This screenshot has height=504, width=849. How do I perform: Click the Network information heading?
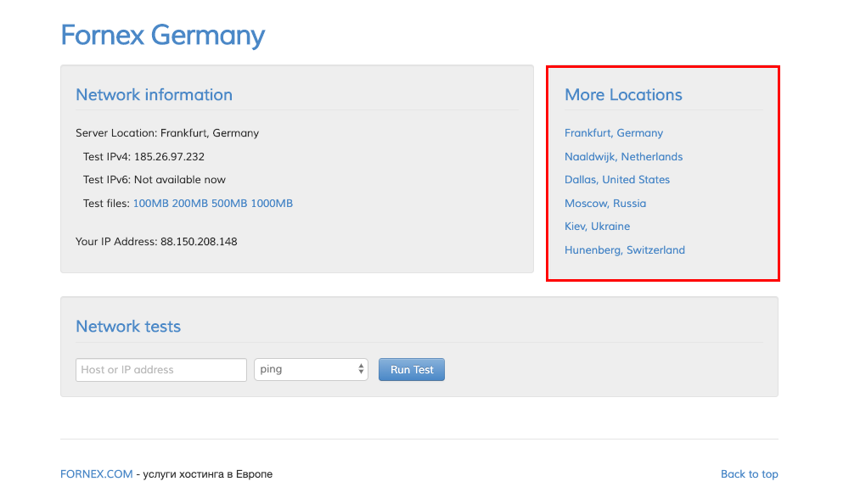pyautogui.click(x=154, y=95)
